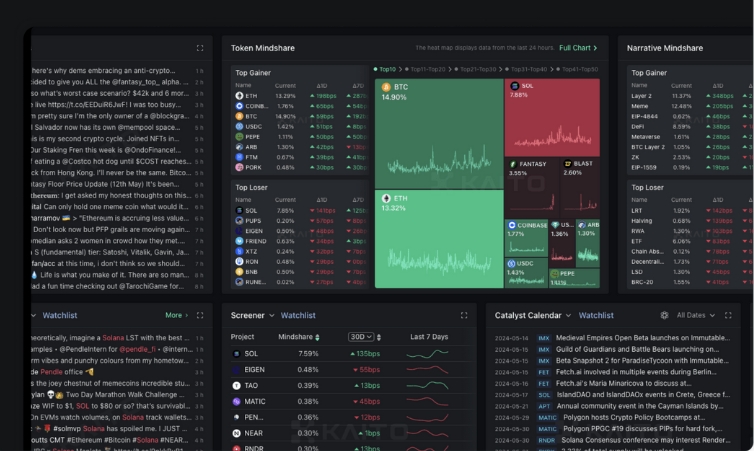Open Polygon PPGC #19 calendar event

click(612, 429)
